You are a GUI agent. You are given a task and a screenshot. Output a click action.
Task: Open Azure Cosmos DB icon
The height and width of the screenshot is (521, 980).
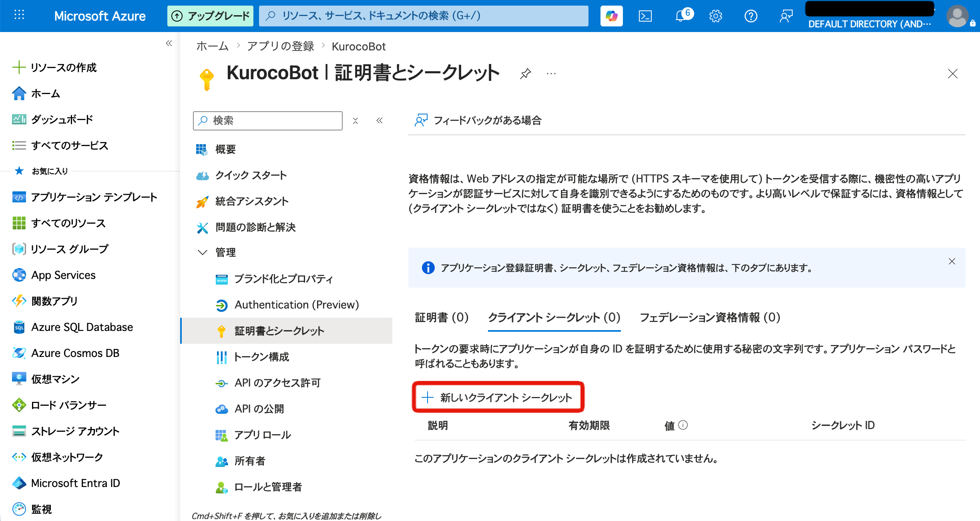19,353
